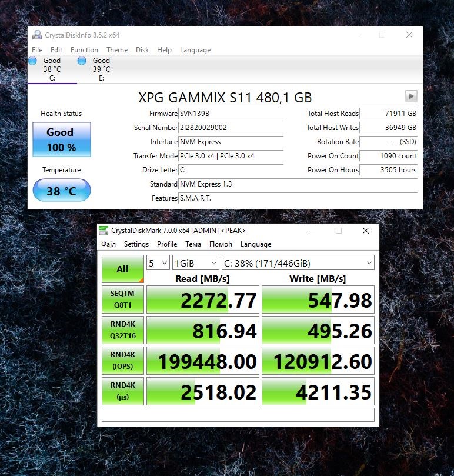The height and width of the screenshot is (476, 454).
Task: Open the Help menu in CrystalDiskInfo
Action: click(164, 50)
